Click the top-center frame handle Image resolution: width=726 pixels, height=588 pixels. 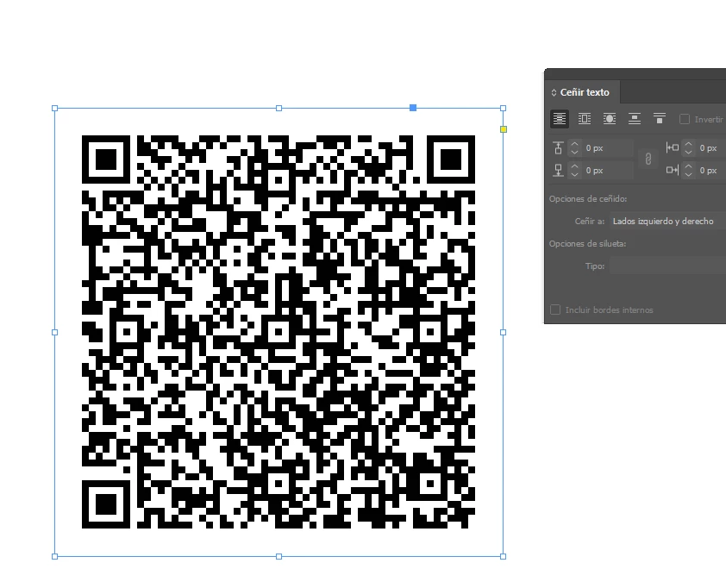pos(279,109)
